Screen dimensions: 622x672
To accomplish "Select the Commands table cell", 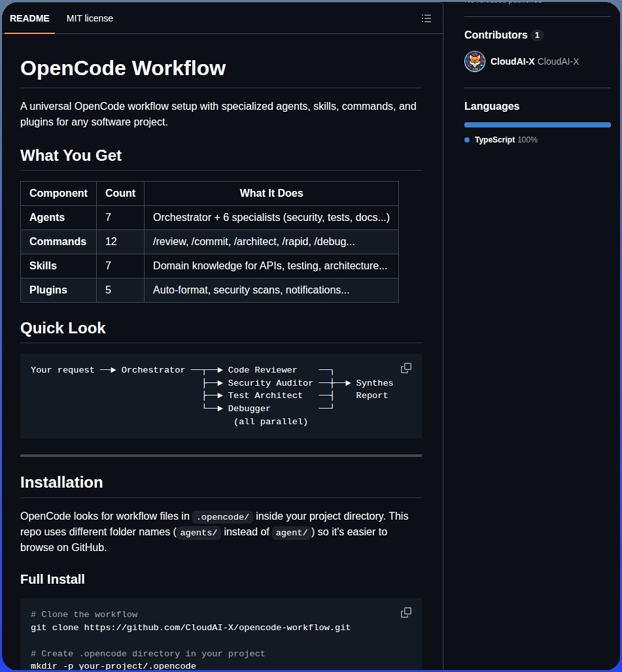I will tap(58, 242).
